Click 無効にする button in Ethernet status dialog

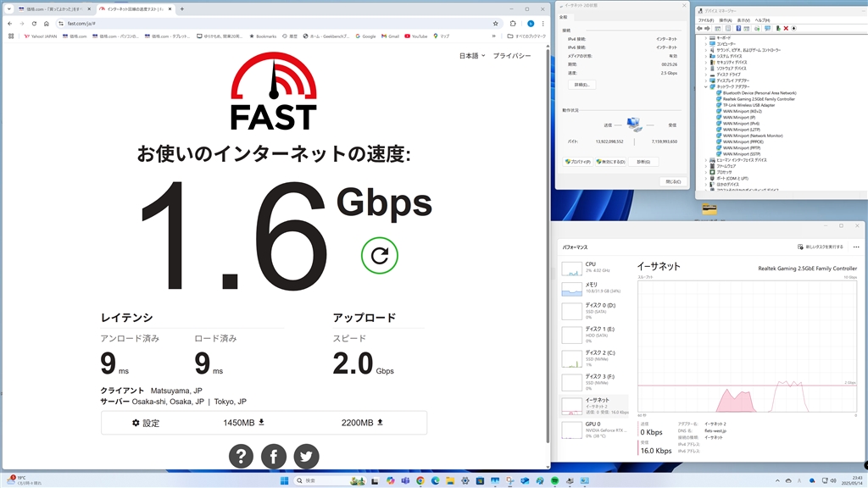tap(610, 162)
